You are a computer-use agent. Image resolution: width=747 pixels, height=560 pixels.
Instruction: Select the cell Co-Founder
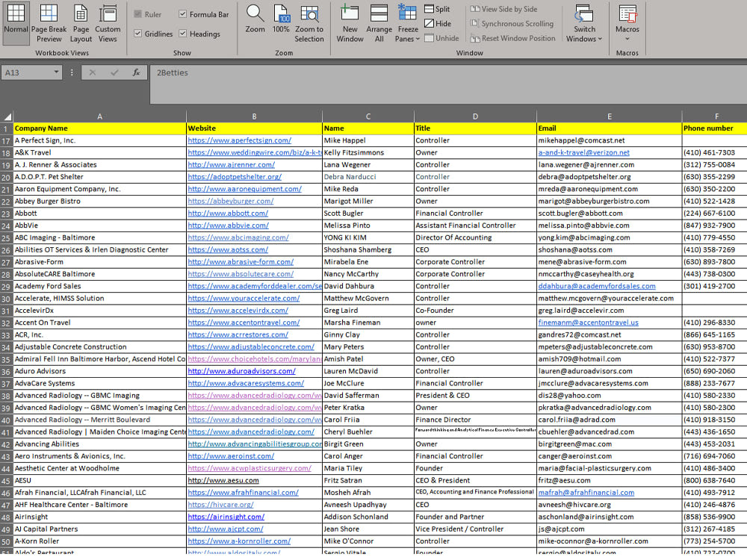pyautogui.click(x=475, y=311)
